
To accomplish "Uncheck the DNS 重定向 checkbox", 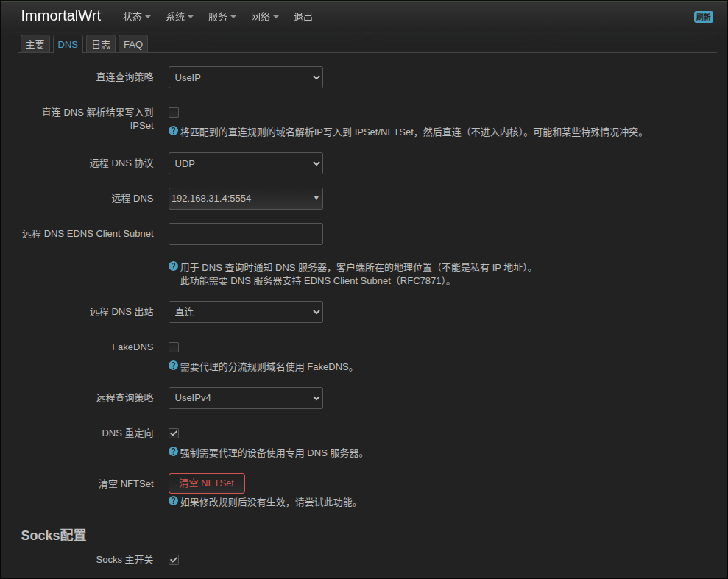I will point(174,433).
